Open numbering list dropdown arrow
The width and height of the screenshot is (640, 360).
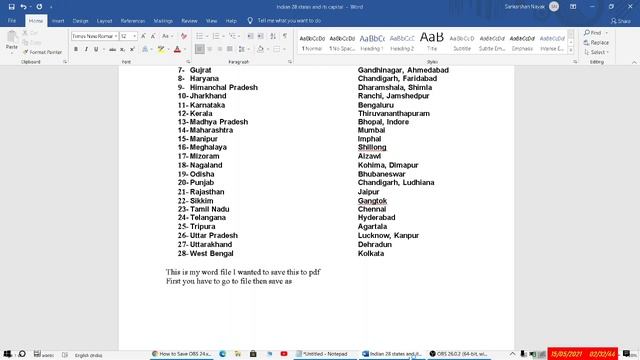coord(223,36)
